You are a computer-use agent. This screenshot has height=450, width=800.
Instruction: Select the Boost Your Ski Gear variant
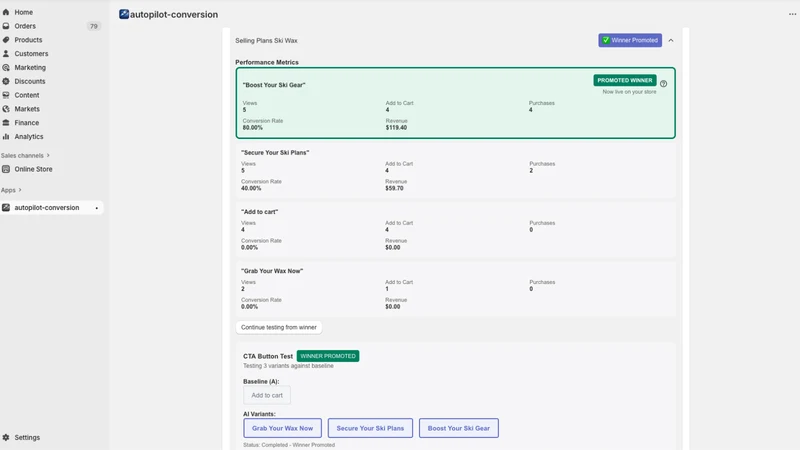[459, 428]
